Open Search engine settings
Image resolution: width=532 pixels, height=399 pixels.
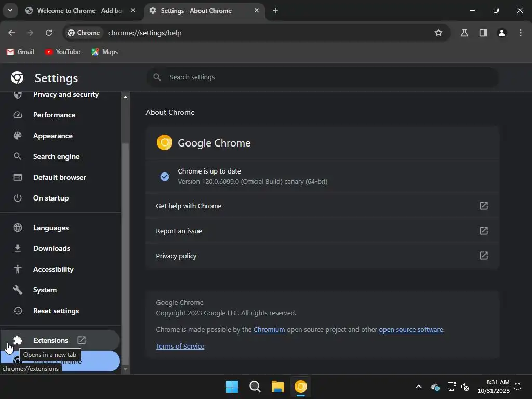pos(60,156)
